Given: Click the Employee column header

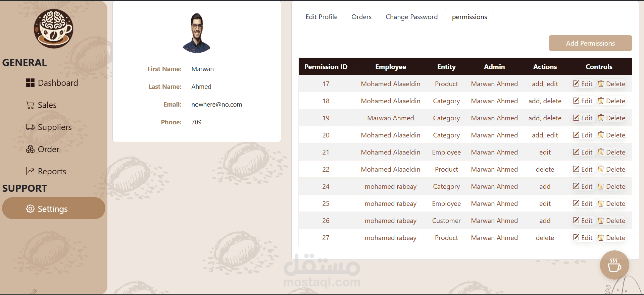Looking at the screenshot, I should (x=391, y=67).
